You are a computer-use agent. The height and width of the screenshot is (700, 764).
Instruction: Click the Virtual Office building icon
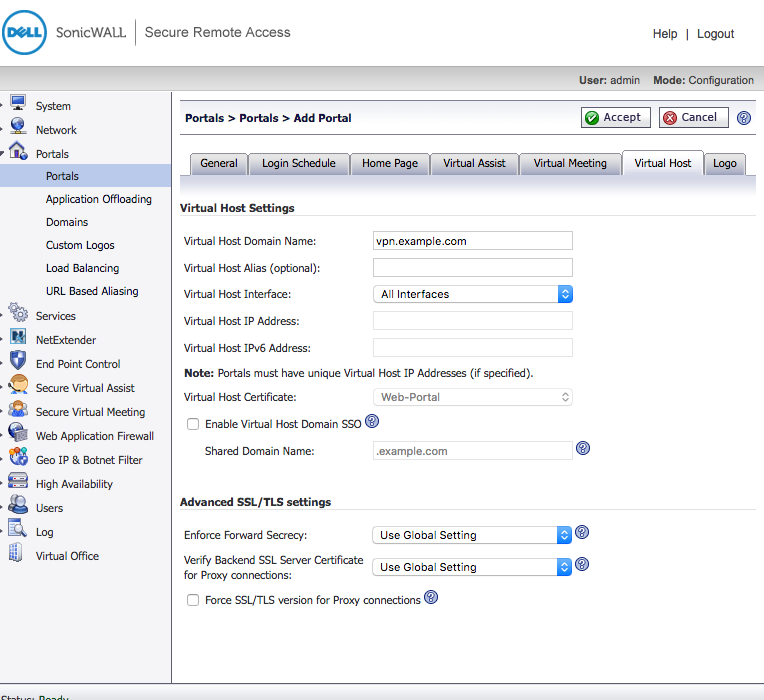click(x=16, y=552)
